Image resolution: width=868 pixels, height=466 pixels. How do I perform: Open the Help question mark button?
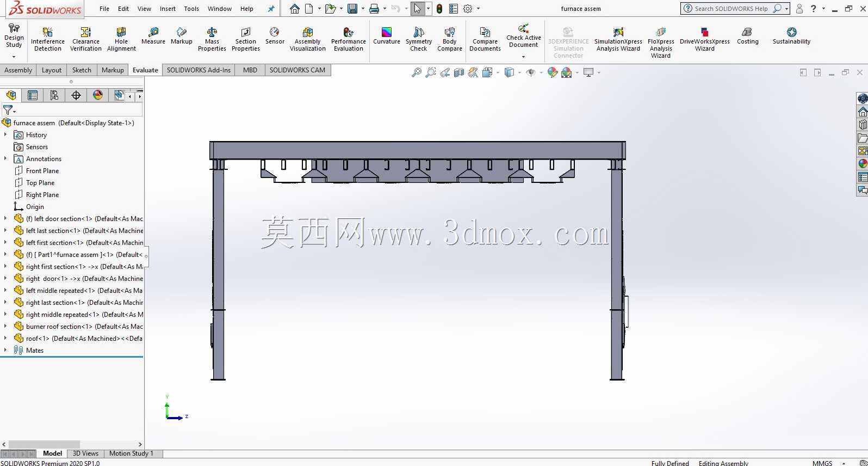point(814,9)
